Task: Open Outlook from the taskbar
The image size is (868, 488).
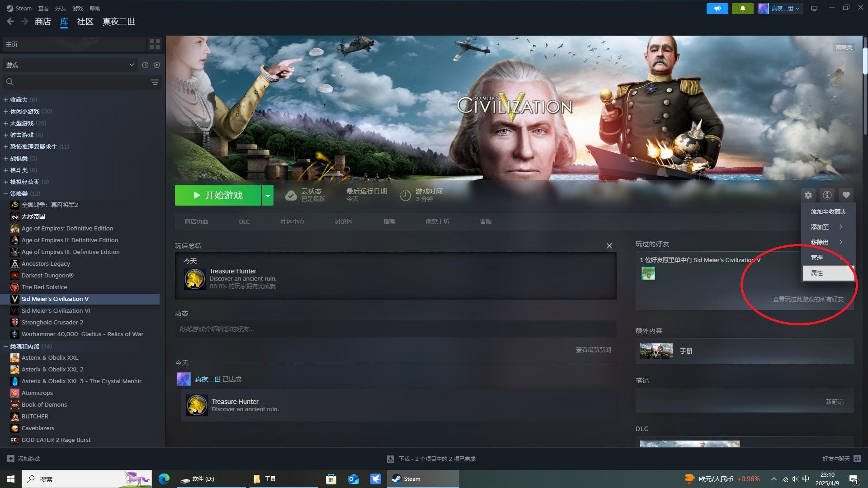Action: [354, 479]
